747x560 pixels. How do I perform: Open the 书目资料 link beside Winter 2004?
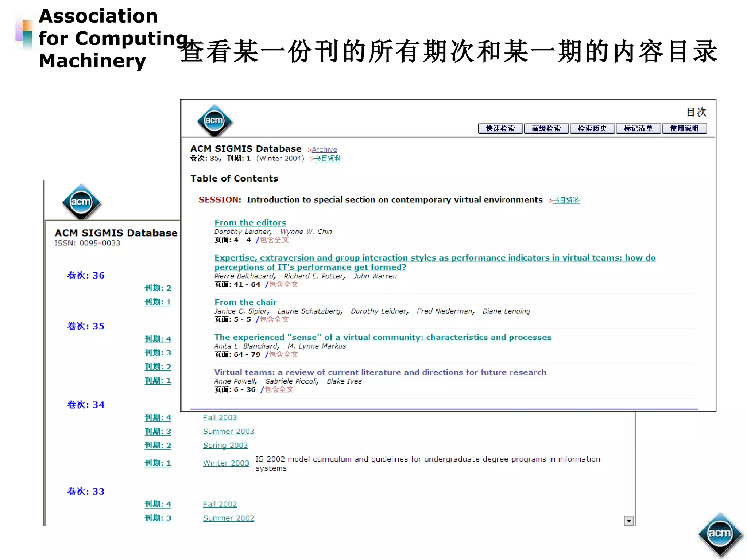[327, 158]
